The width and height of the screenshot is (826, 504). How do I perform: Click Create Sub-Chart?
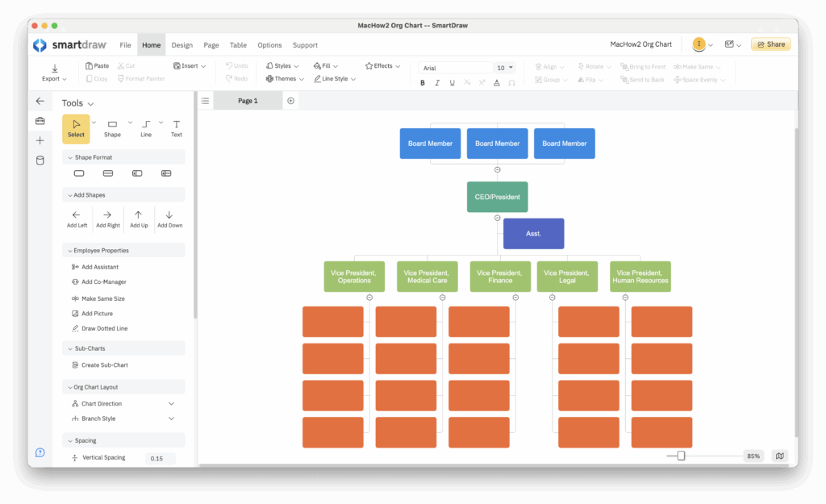(x=99, y=365)
